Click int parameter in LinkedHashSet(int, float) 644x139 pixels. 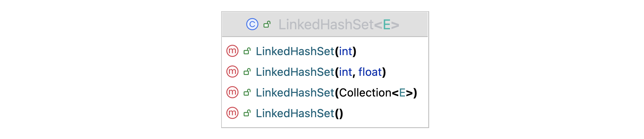(x=346, y=72)
